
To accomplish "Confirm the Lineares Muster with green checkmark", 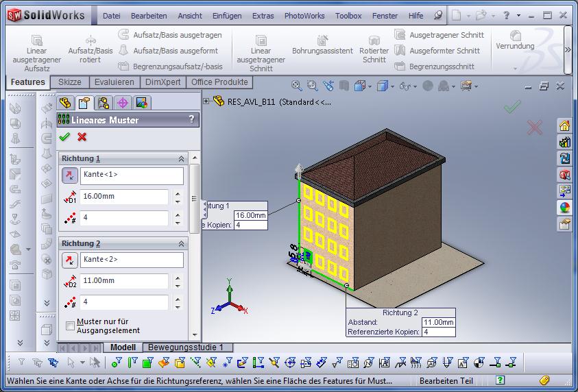I will (x=65, y=137).
